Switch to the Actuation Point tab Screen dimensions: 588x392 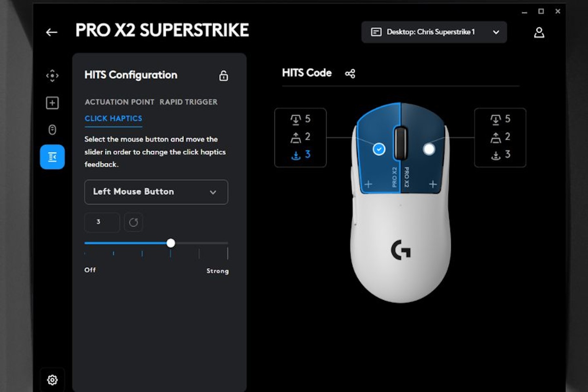[119, 102]
